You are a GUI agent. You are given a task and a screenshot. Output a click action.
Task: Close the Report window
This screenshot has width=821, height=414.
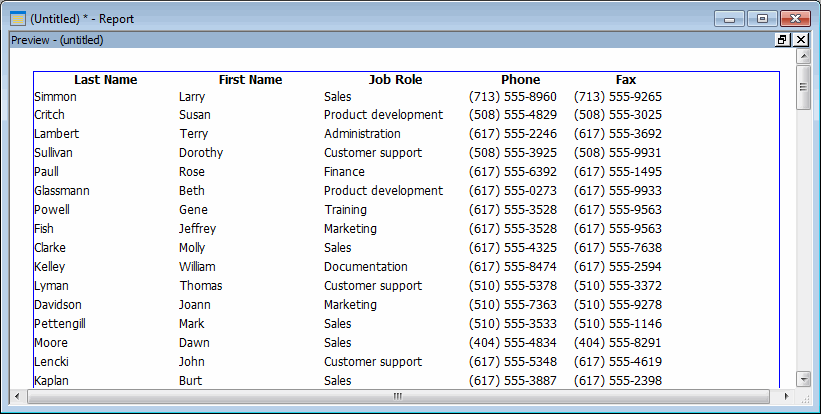point(795,19)
